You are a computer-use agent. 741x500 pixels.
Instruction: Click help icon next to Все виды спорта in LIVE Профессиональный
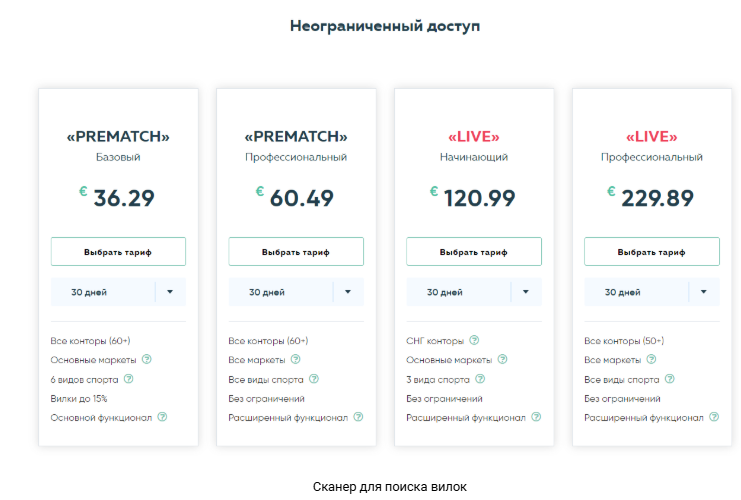click(669, 379)
